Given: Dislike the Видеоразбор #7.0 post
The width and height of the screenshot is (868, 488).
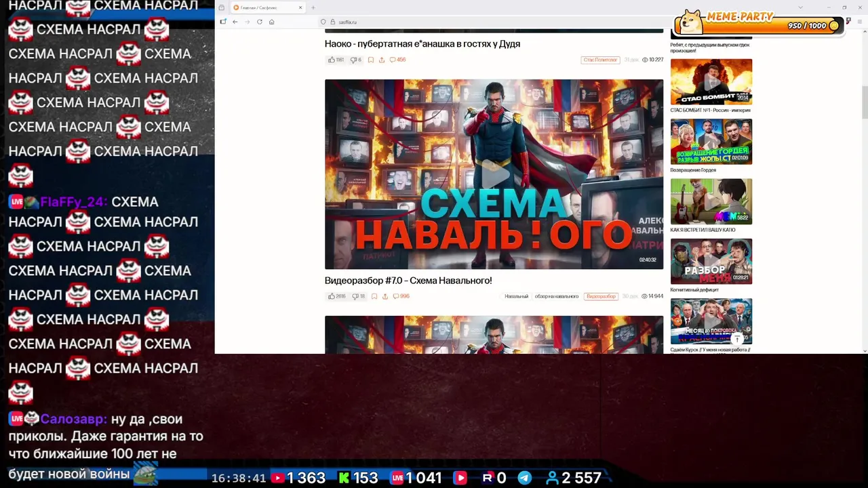Looking at the screenshot, I should point(358,296).
